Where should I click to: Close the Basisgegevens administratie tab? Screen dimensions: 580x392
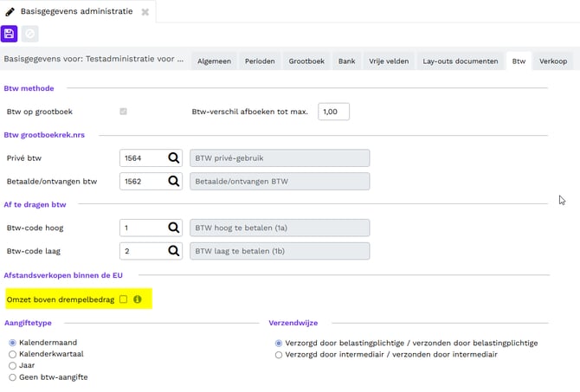click(145, 12)
